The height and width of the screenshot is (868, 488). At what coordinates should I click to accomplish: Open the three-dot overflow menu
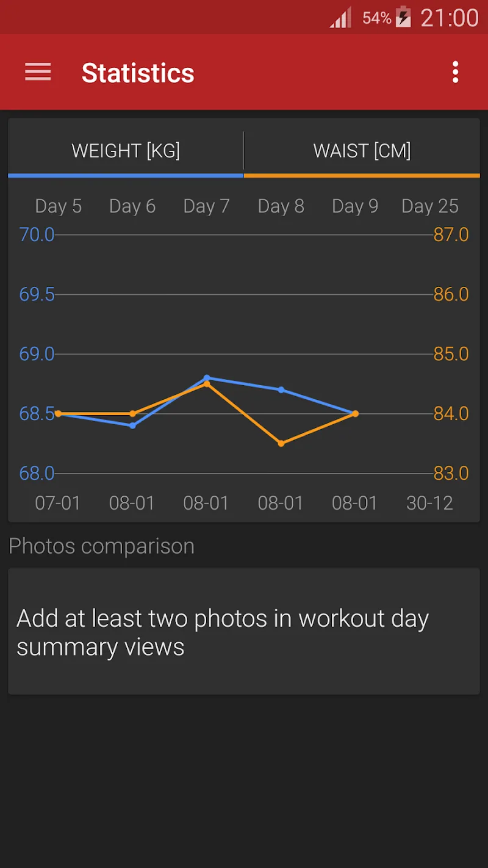455,72
